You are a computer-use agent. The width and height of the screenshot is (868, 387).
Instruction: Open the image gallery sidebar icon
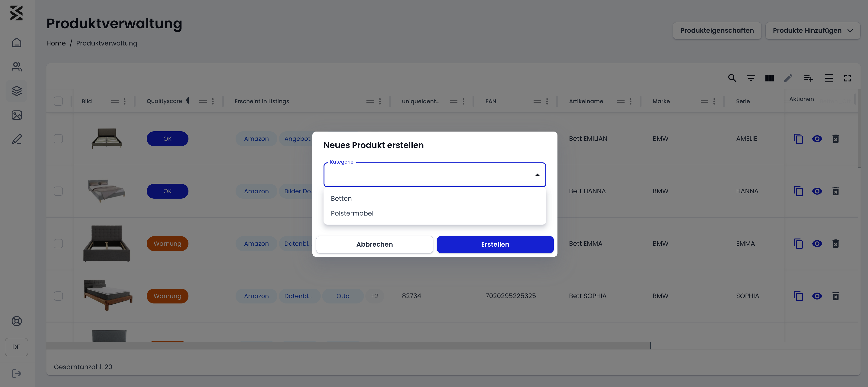point(16,115)
